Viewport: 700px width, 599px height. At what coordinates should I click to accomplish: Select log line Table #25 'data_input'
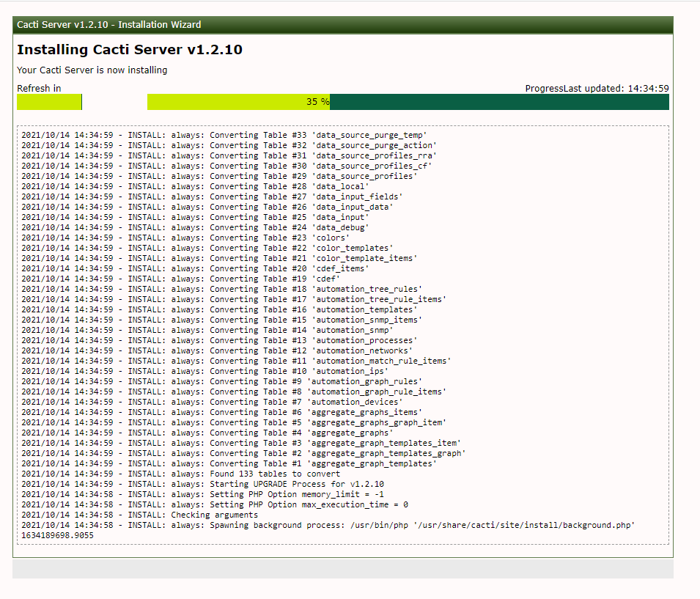tap(195, 217)
